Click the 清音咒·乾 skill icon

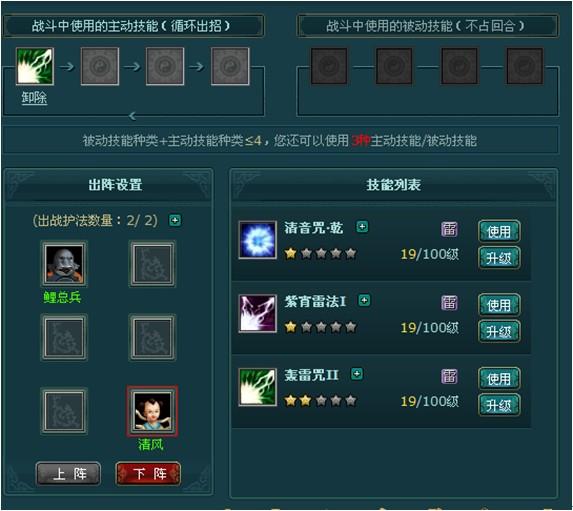(x=258, y=240)
